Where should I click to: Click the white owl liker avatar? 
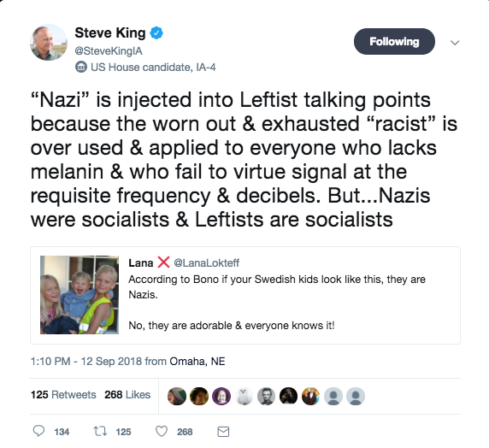point(244,396)
